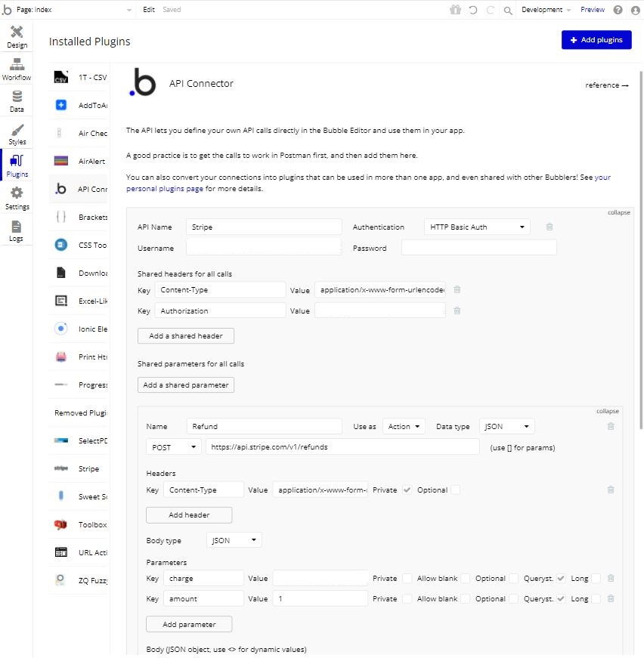Open the Development version dropdown

pos(546,10)
